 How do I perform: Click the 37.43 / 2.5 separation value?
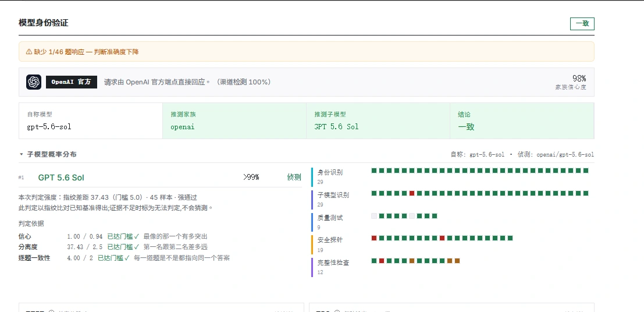(x=84, y=247)
